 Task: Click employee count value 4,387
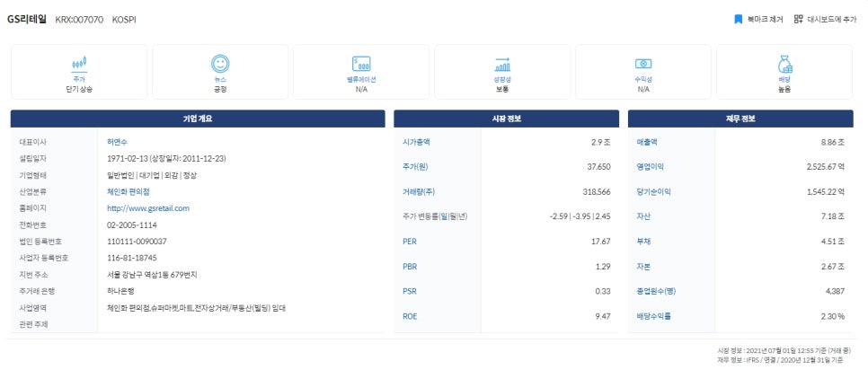point(836,292)
